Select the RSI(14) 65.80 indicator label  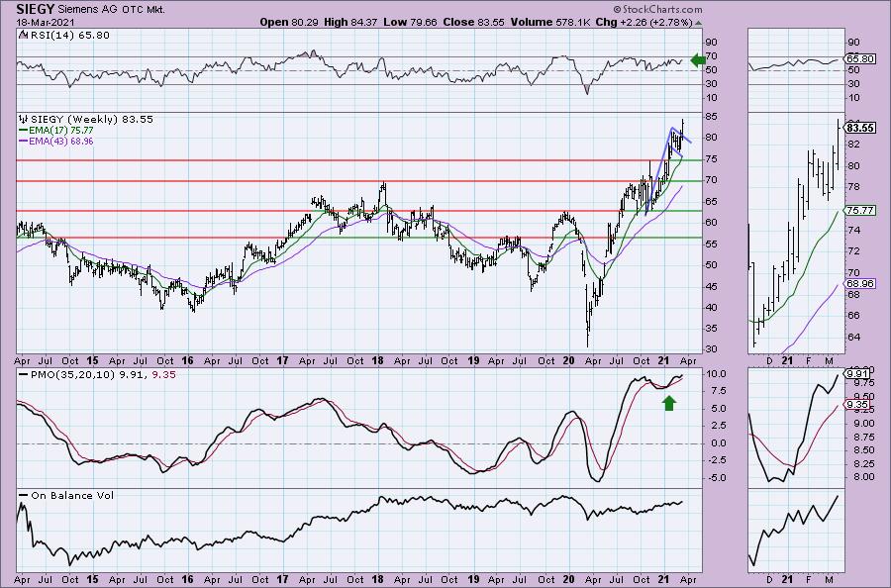click(x=68, y=36)
